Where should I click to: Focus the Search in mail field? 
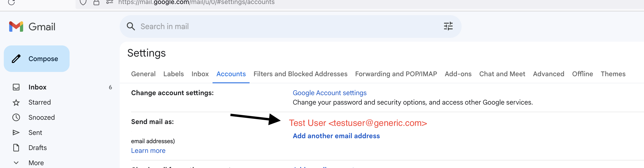[275, 27]
